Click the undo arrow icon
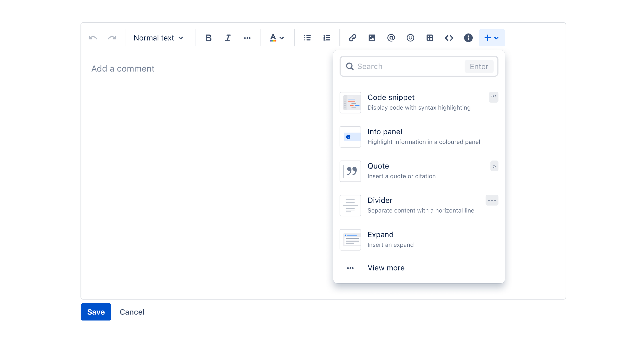644x343 pixels. (93, 38)
